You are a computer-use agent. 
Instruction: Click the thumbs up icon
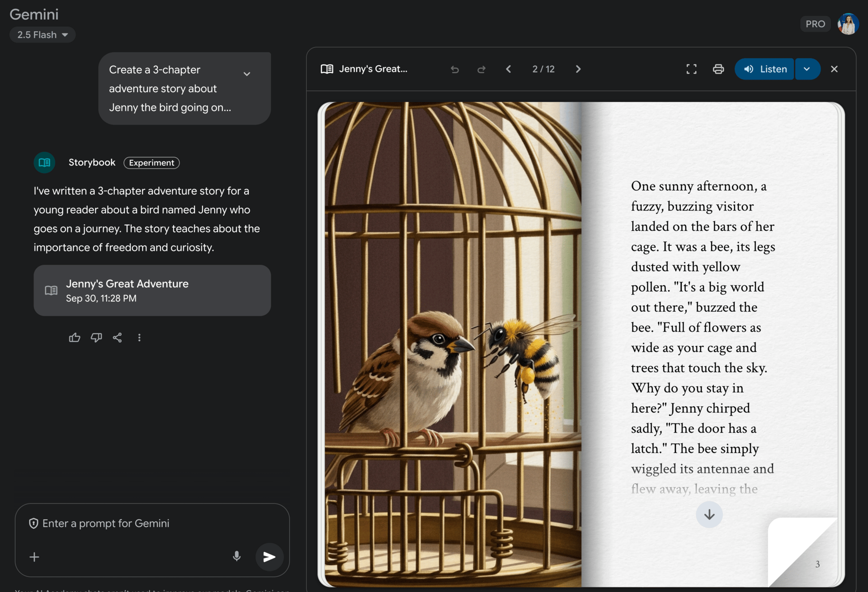pyautogui.click(x=75, y=338)
